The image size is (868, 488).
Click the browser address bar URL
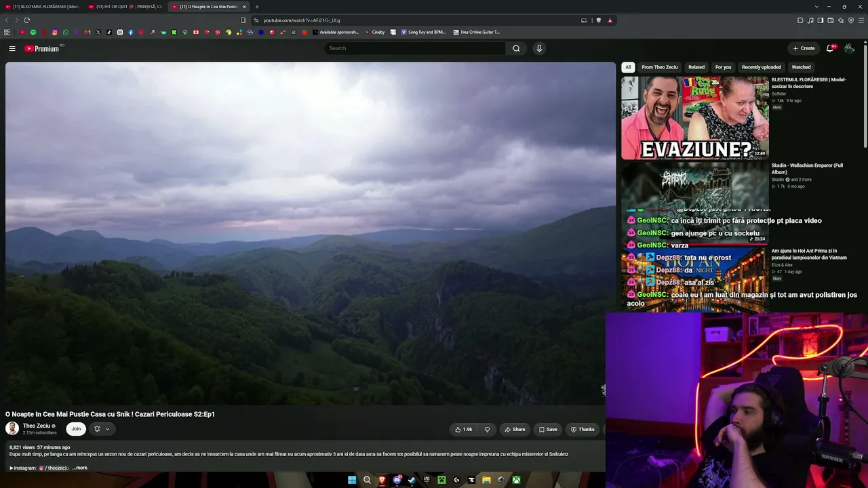click(x=302, y=20)
